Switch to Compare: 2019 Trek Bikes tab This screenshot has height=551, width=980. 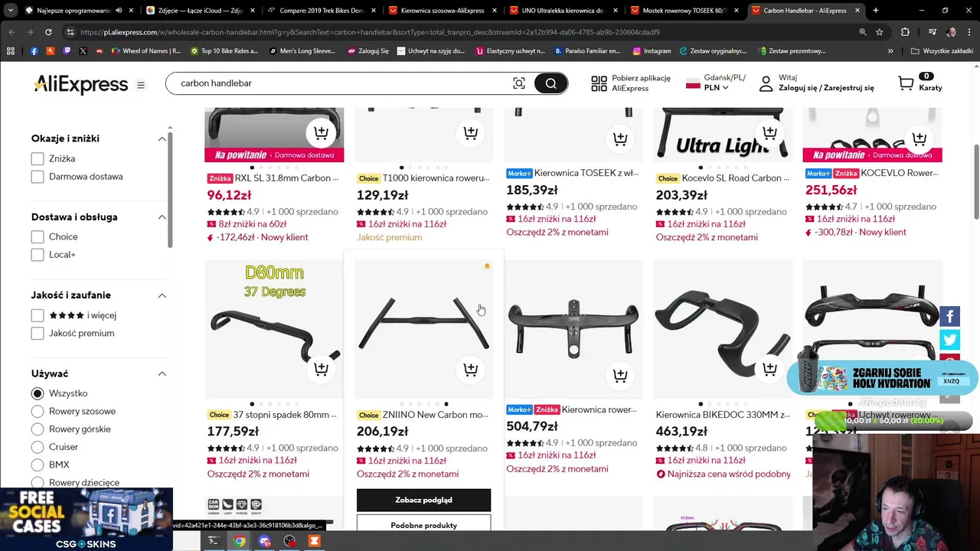point(322,11)
